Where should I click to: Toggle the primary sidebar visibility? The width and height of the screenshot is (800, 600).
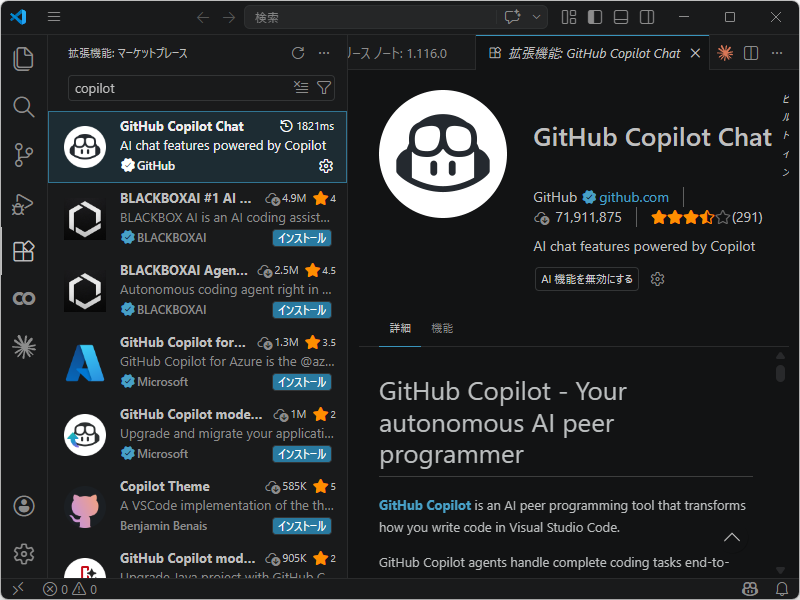click(594, 17)
